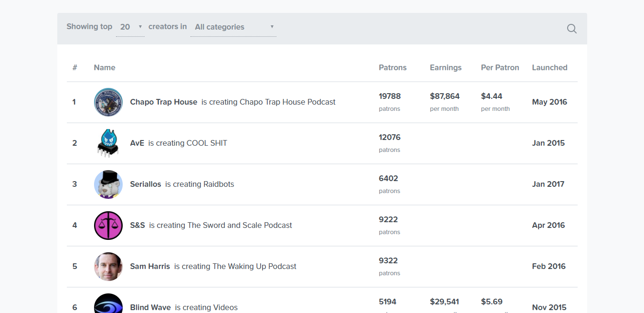Sort the table by Patrons column

392,67
